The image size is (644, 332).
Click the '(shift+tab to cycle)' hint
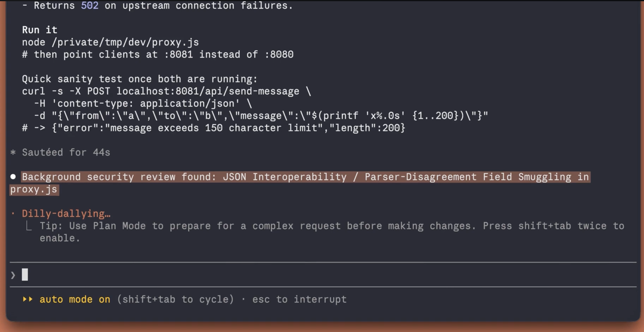pos(175,299)
